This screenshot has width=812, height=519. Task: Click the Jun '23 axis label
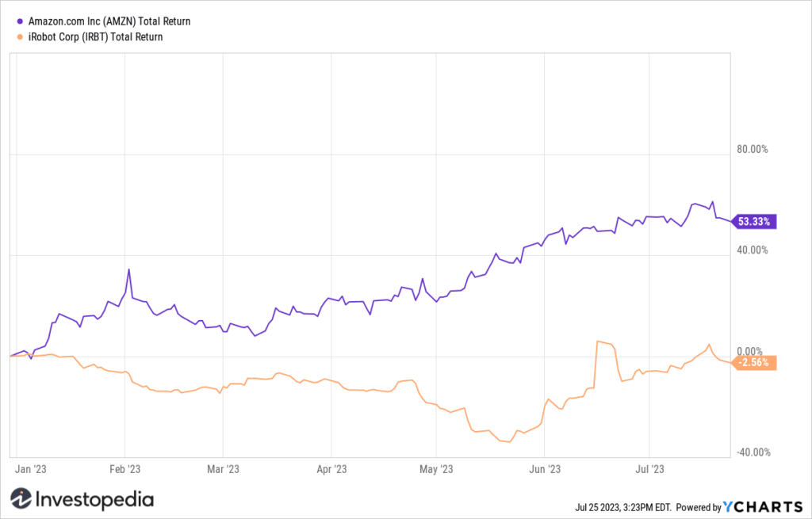pos(545,469)
